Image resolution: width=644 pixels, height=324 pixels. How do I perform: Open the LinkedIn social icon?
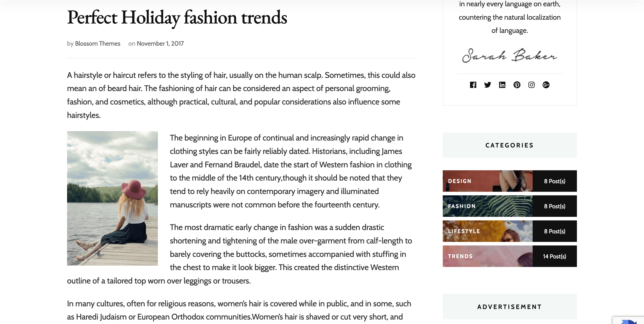502,85
